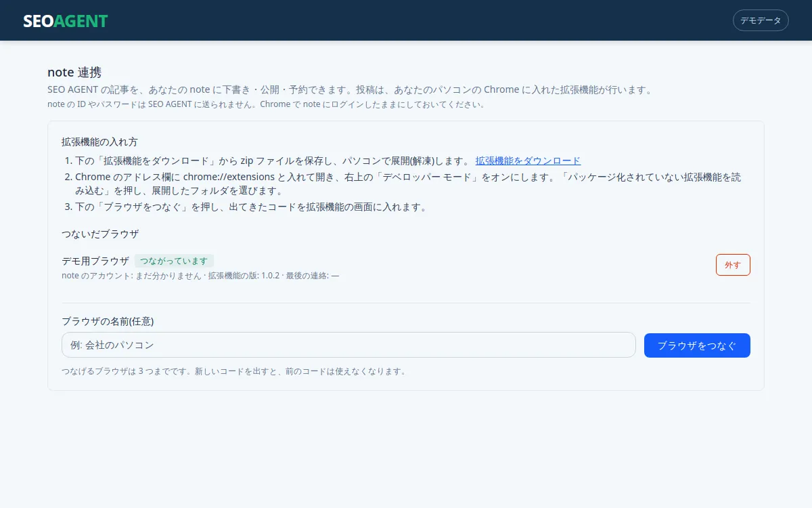The image size is (812, 508).
Task: Click the note のアカウント status line
Action: [x=200, y=276]
